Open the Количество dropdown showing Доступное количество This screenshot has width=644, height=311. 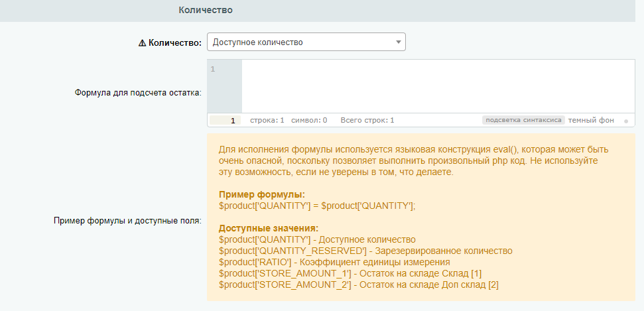click(306, 42)
